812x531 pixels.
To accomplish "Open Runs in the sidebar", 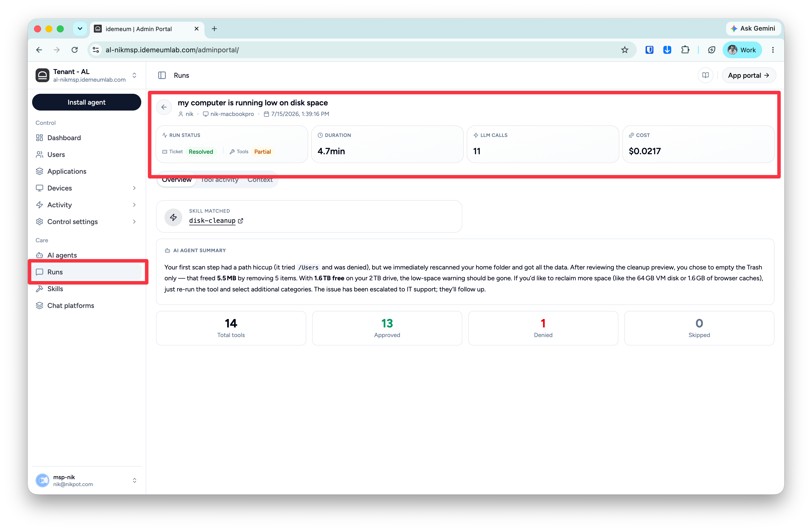I will 87,272.
